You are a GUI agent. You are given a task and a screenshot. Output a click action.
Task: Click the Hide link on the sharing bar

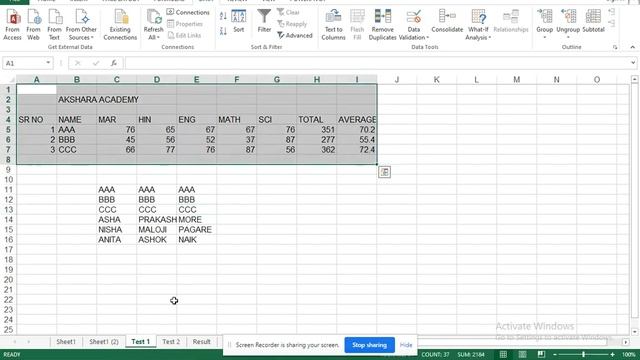coord(406,345)
